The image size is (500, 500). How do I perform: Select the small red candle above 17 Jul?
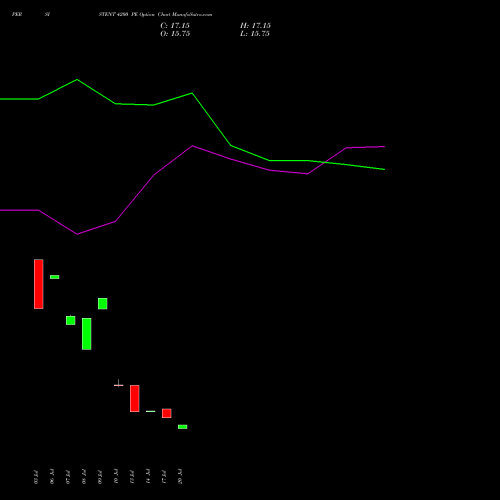167,413
